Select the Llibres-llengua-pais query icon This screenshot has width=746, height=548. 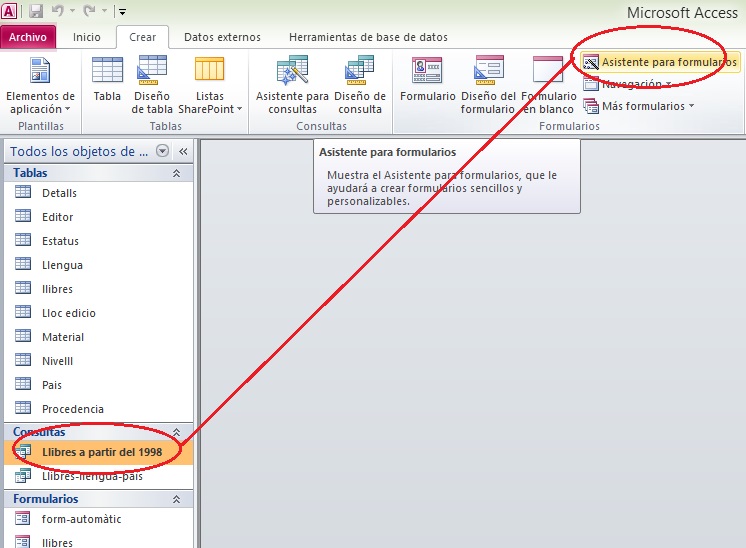(23, 475)
